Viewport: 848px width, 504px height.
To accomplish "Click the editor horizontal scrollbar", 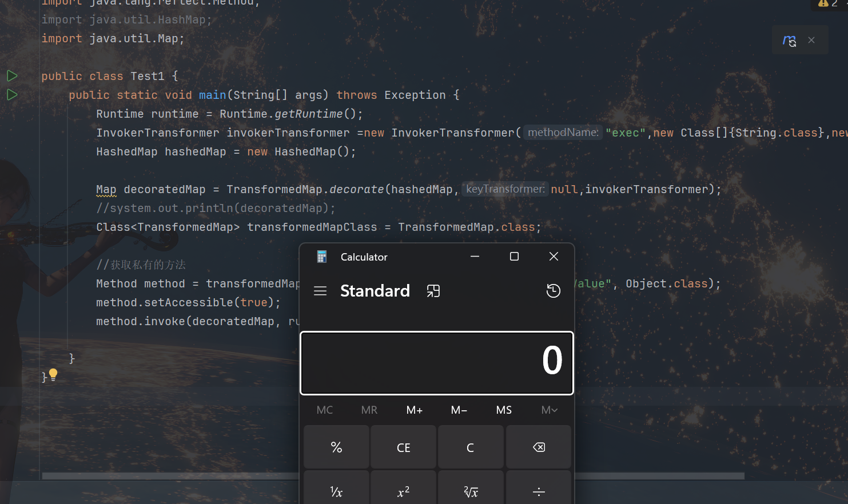I will tap(172, 476).
